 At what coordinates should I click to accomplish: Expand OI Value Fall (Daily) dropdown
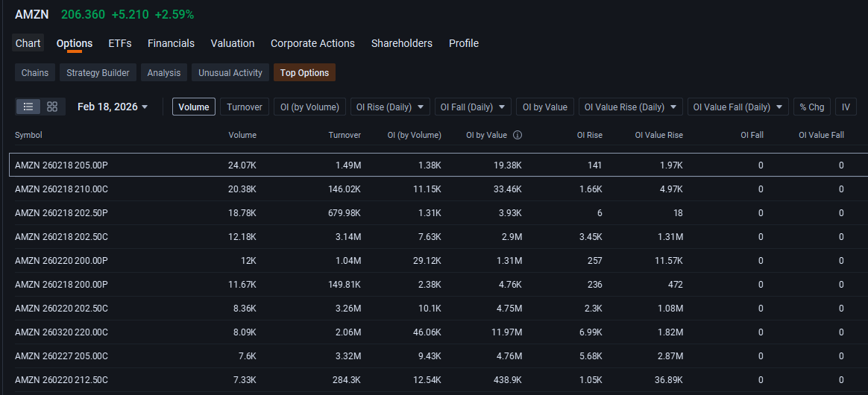(x=738, y=107)
